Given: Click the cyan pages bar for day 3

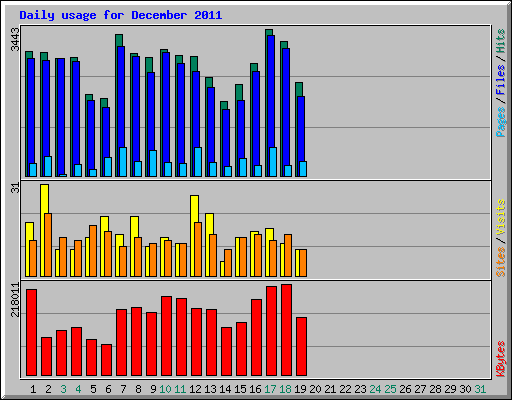Looking at the screenshot, I should tap(63, 175).
